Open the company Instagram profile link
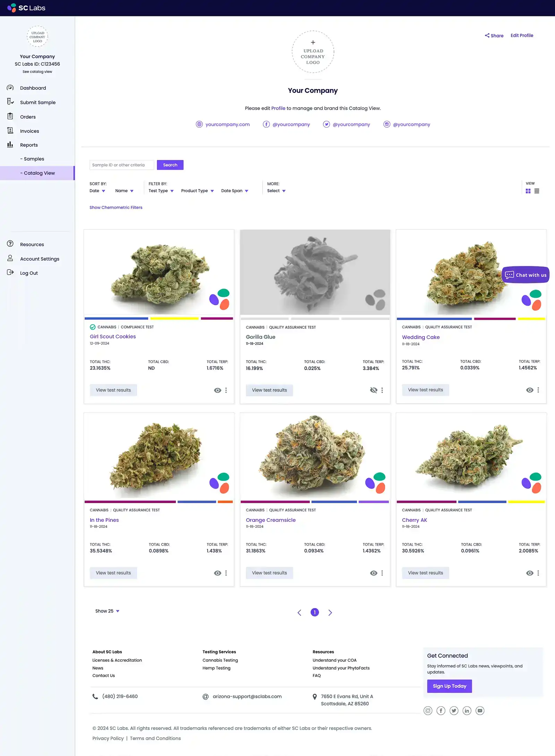The width and height of the screenshot is (555, 756). pyautogui.click(x=407, y=124)
